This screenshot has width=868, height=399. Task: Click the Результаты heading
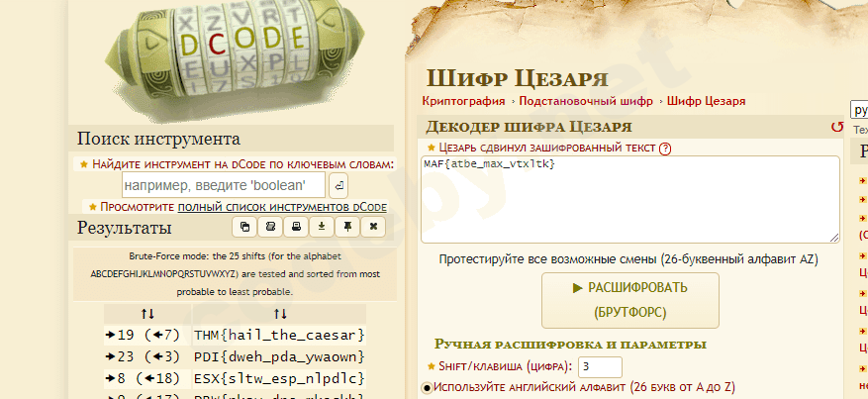point(124,228)
